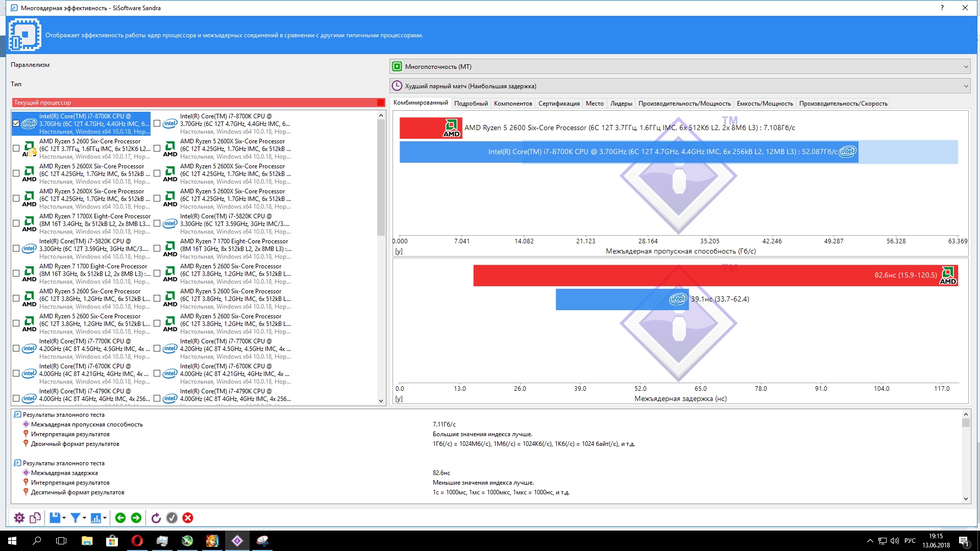This screenshot has height=551, width=980.
Task: Click the blue save floppy icon
Action: (x=55, y=518)
